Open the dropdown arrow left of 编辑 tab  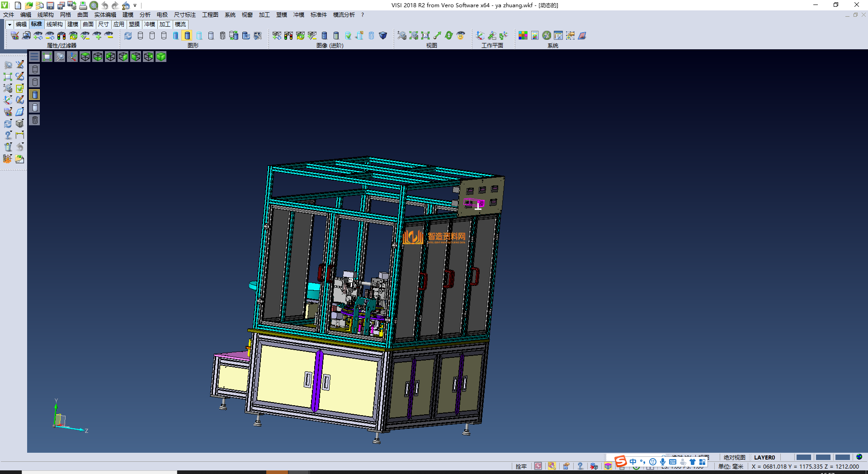[x=9, y=24]
